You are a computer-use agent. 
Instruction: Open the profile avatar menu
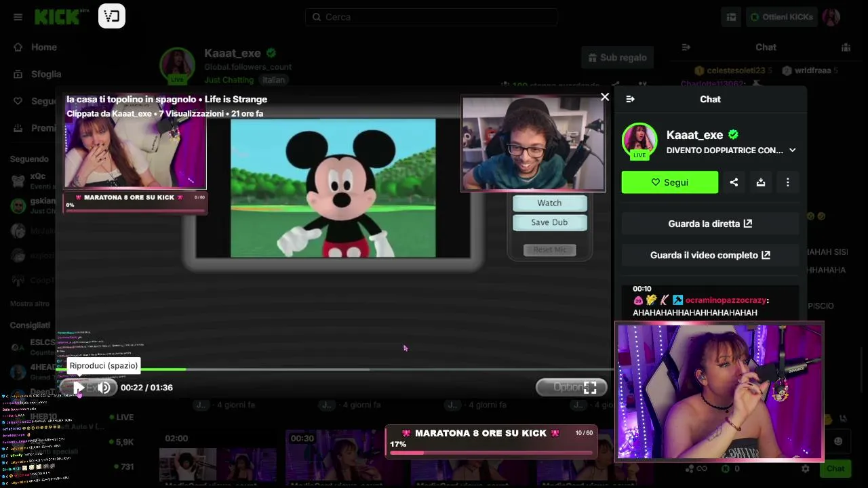click(x=831, y=17)
